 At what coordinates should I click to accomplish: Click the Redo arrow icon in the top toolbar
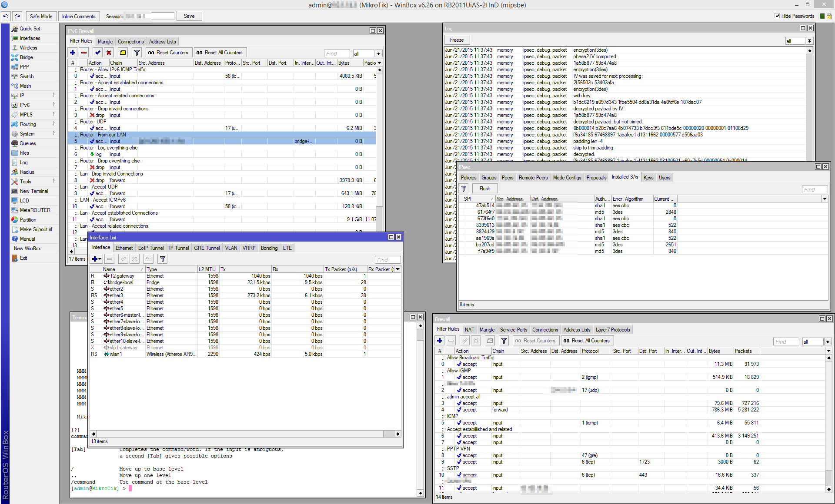pos(17,16)
